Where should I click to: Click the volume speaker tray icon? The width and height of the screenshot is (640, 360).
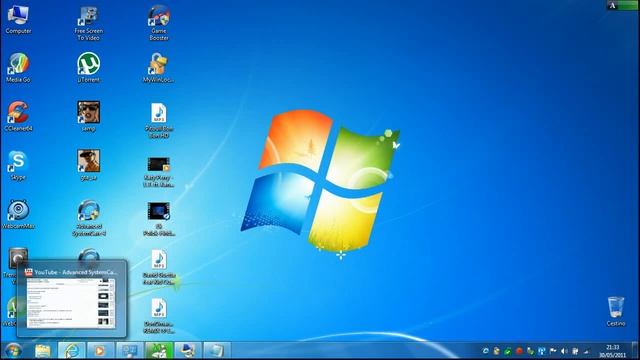click(564, 351)
